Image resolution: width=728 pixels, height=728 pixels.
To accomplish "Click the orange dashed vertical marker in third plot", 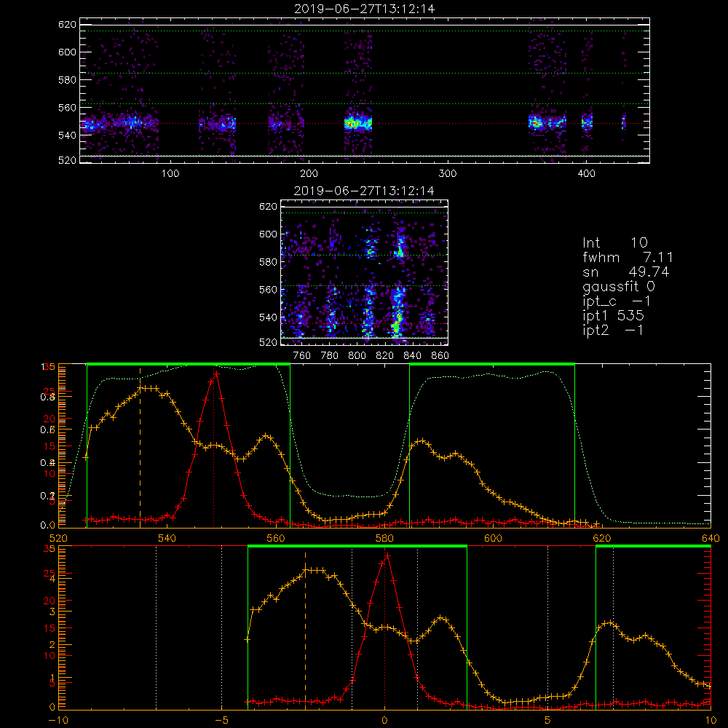I will (141, 448).
